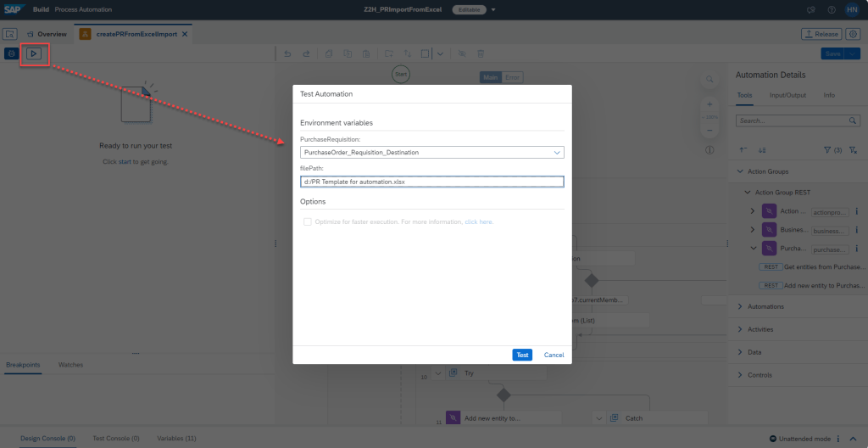Open the PurchaseRequisition destination dropdown

[x=557, y=153]
